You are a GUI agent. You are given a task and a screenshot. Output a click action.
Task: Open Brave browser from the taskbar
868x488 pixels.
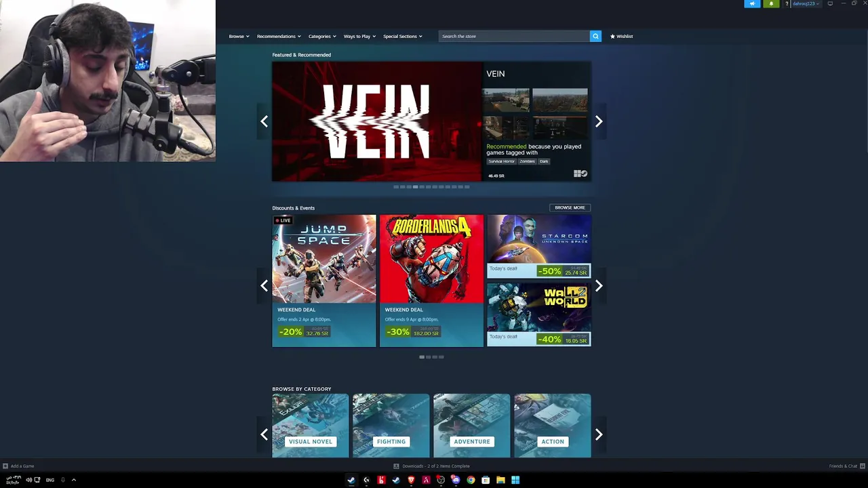(x=411, y=480)
